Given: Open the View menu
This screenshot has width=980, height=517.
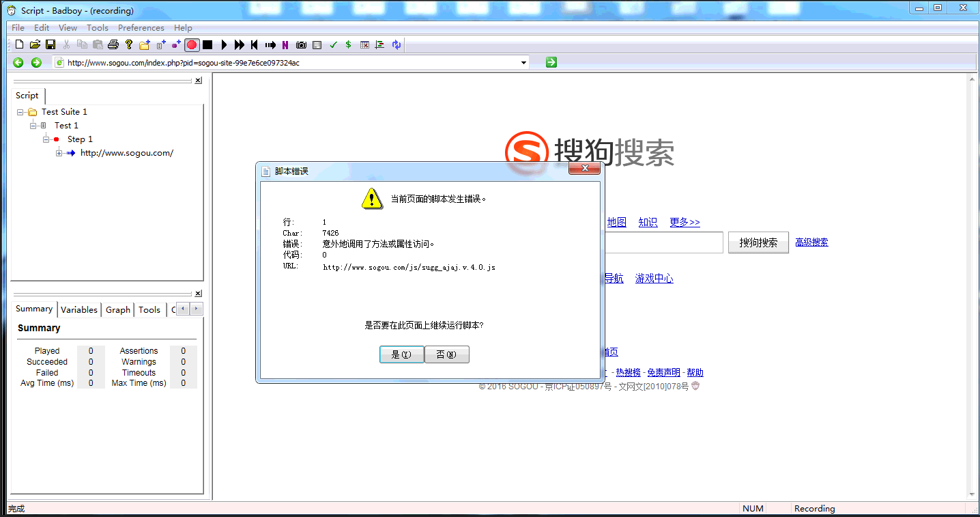Looking at the screenshot, I should pyautogui.click(x=68, y=28).
